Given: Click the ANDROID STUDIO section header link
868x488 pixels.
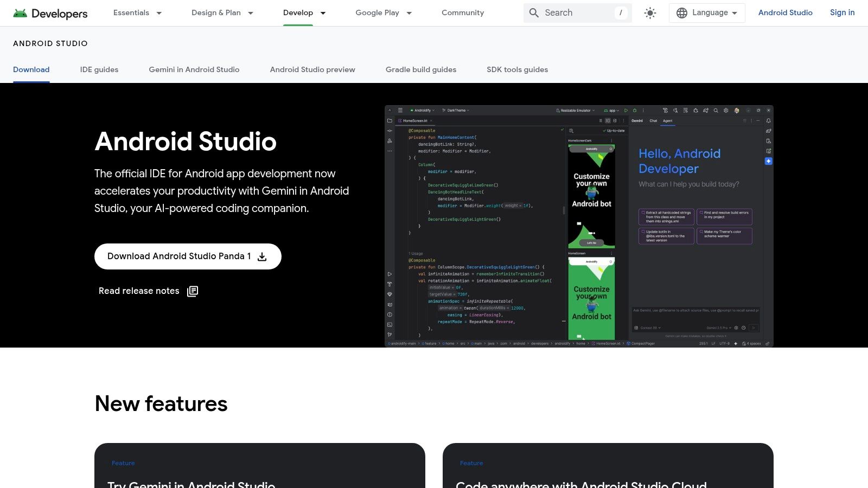Looking at the screenshot, I should tap(50, 43).
